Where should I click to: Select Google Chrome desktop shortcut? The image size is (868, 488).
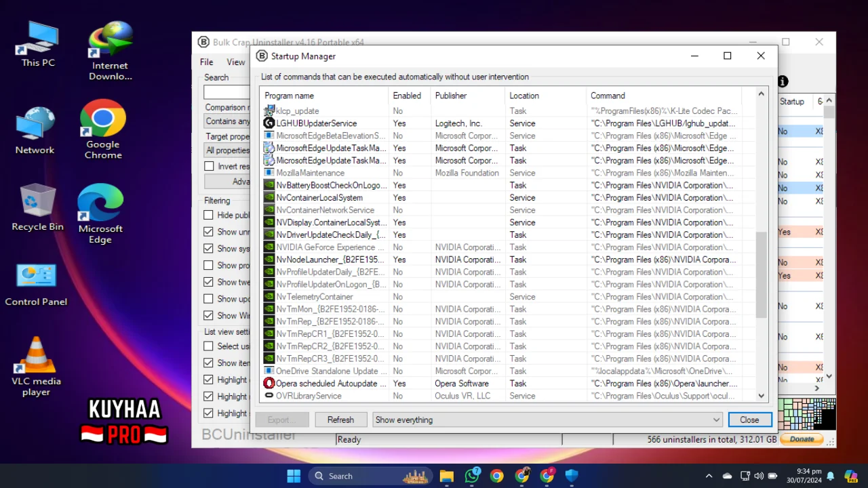click(x=103, y=129)
